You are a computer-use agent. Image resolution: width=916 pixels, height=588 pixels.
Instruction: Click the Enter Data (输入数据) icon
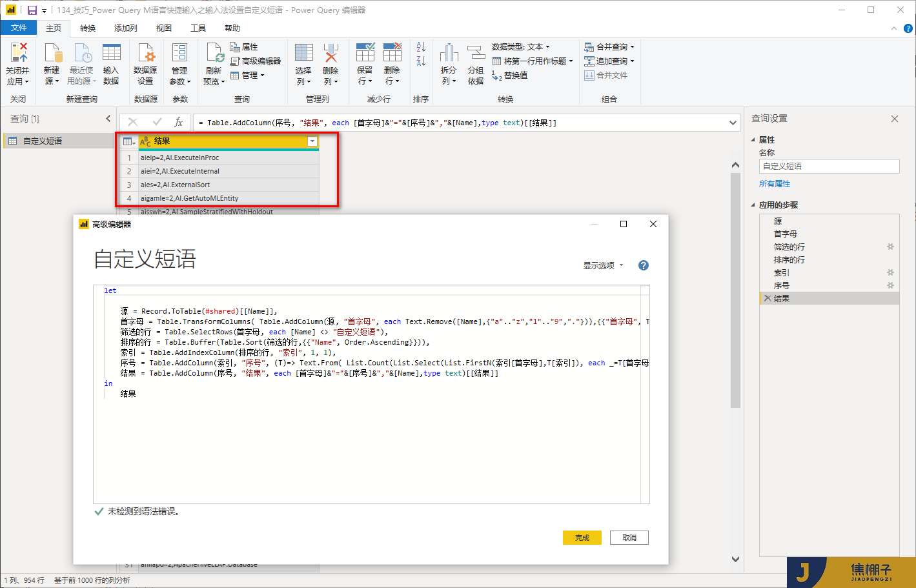(x=111, y=53)
